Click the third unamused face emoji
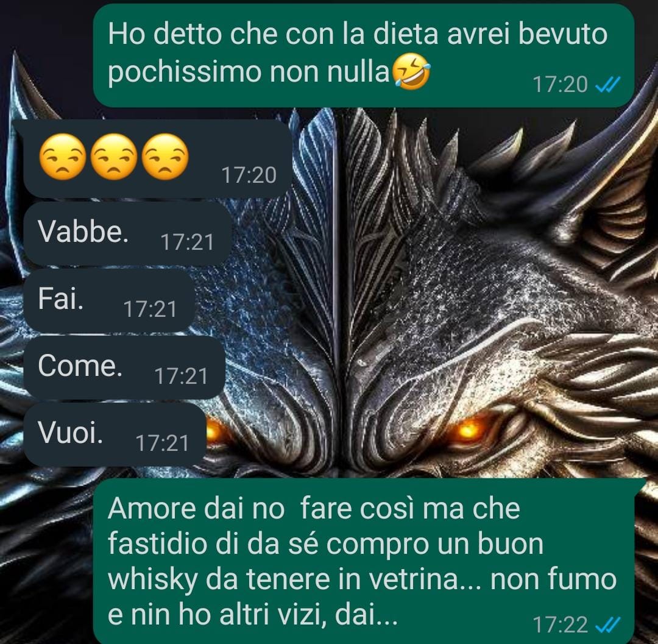This screenshot has height=644, width=658. (x=165, y=157)
